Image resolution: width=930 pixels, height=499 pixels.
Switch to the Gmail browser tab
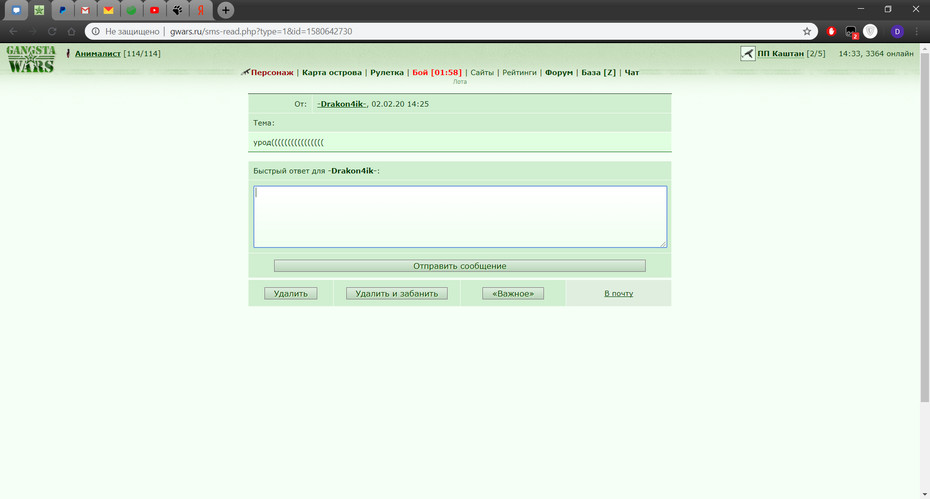tap(85, 10)
